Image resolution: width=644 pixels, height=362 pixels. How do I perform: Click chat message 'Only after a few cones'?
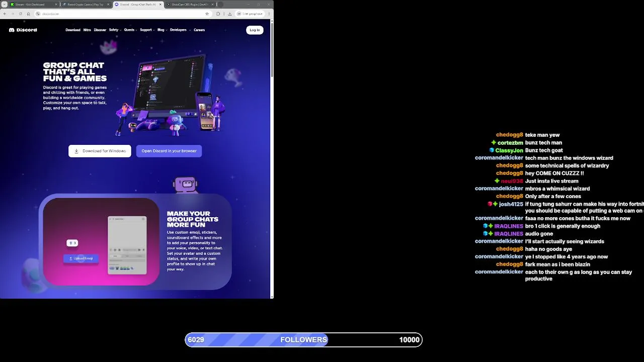click(x=553, y=197)
